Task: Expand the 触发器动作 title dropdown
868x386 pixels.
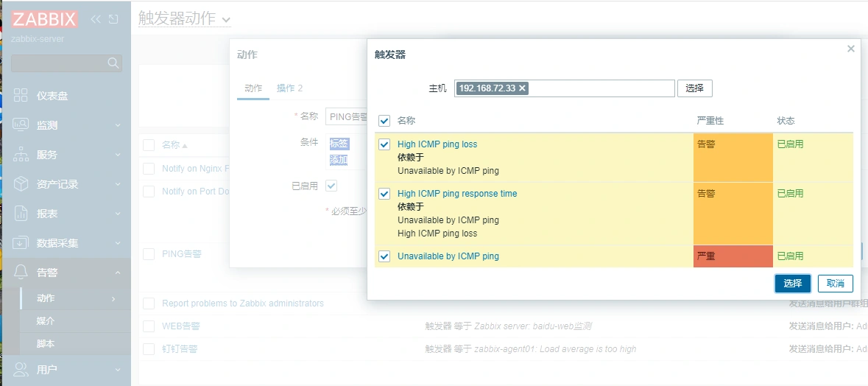Action: tap(226, 20)
